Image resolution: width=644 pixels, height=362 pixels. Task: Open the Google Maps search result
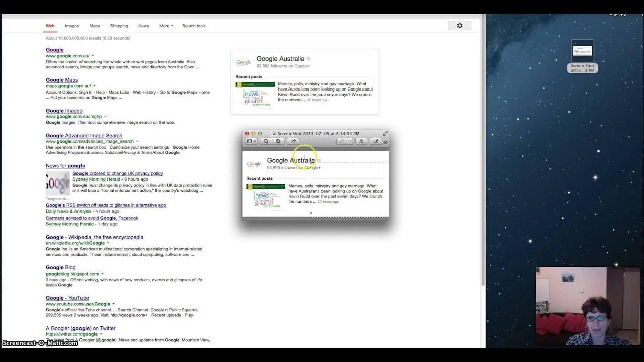tap(62, 80)
